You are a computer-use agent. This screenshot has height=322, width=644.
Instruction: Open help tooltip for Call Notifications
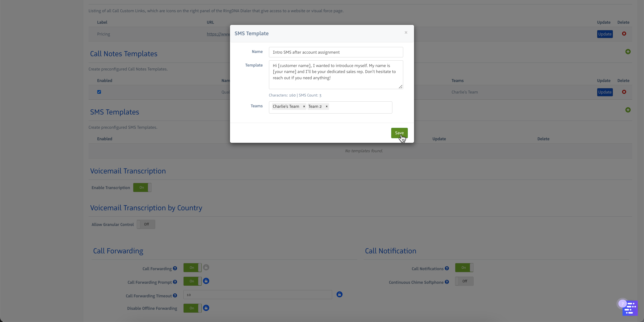(447, 268)
